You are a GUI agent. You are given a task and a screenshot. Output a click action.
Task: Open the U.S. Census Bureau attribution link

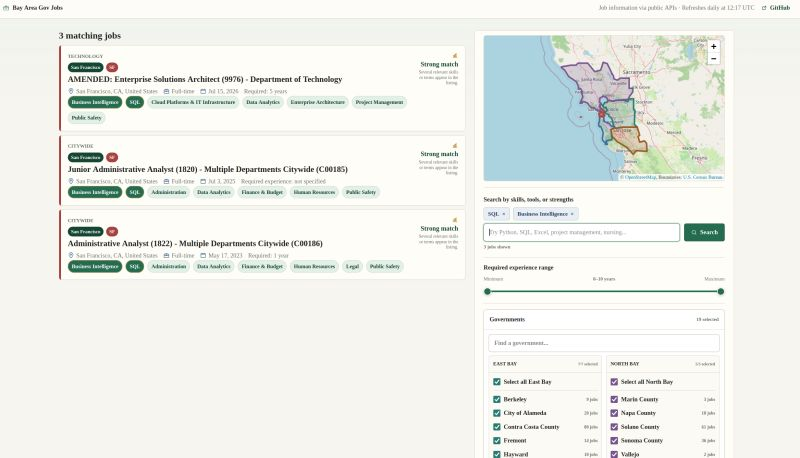[703, 177]
